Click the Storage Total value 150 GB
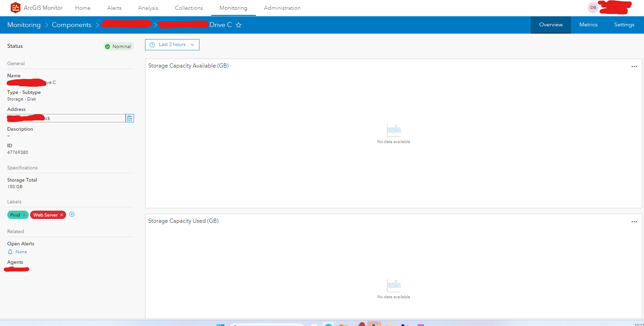The width and height of the screenshot is (644, 326). (x=15, y=187)
